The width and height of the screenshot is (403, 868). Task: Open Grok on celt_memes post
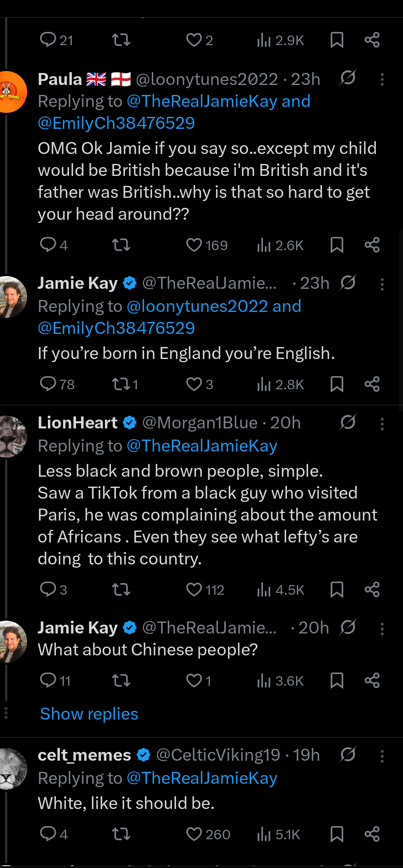[348, 754]
